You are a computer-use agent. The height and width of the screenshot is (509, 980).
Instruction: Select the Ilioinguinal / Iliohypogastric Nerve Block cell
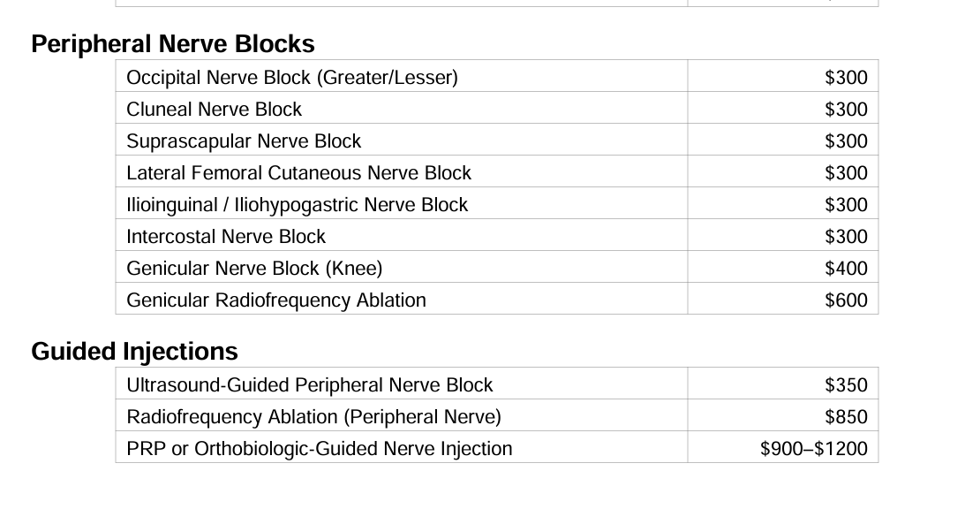pos(297,205)
